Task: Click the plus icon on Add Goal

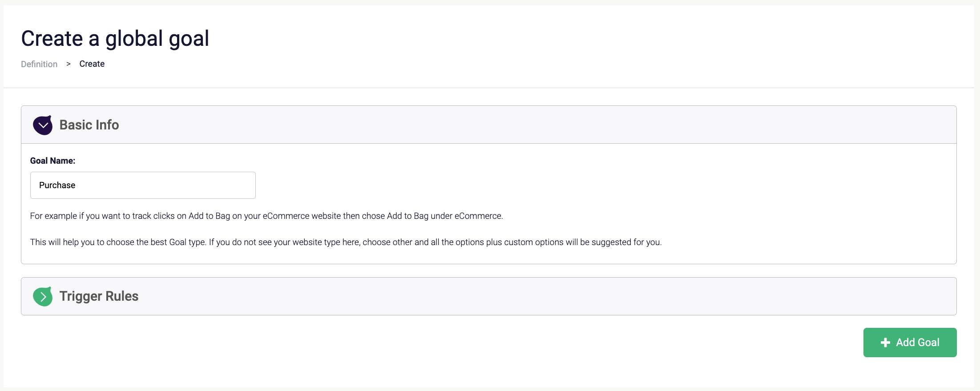Action: [x=885, y=343]
